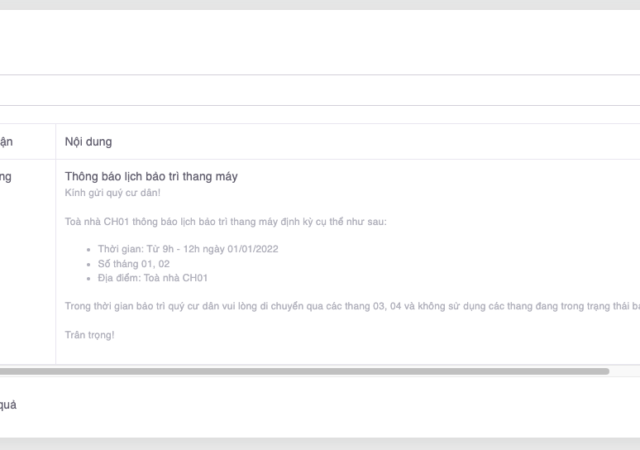Viewport: 640px width, 450px height.
Task: Select the "Số tháng 01, 02" bullet item
Action: (x=132, y=263)
